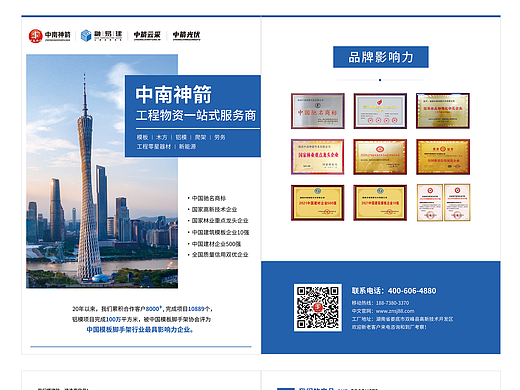Open the 中国驰名商标 silver plaque image

pyautogui.click(x=318, y=111)
